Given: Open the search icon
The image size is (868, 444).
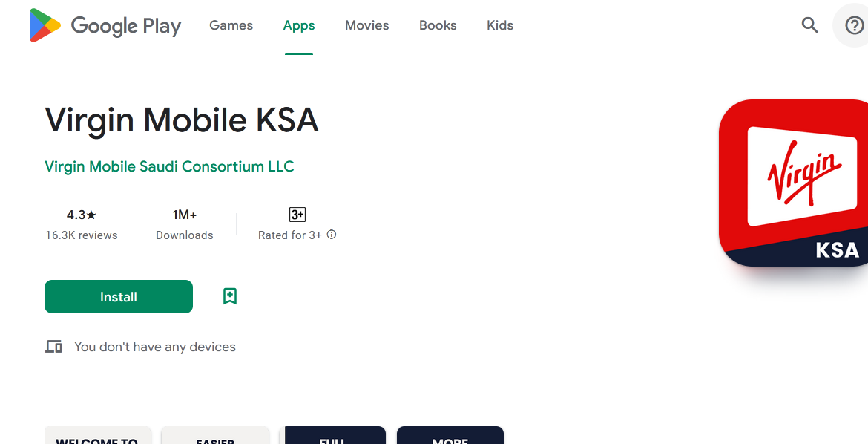Looking at the screenshot, I should click(x=809, y=25).
